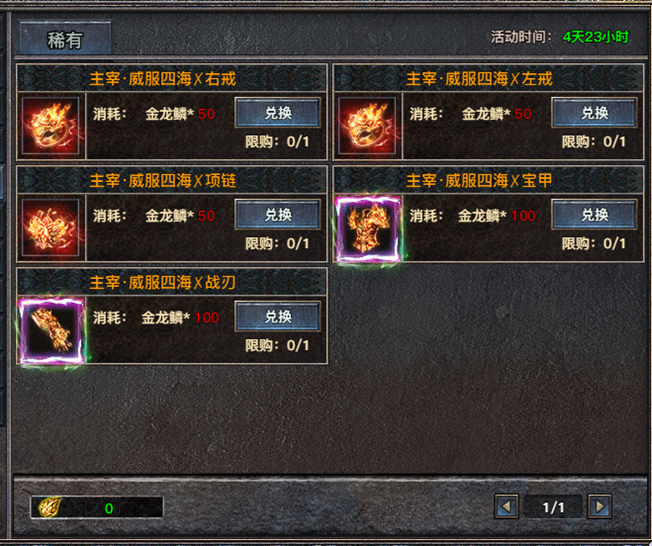
Task: Click the 主宰·威服四海X宝甲 title
Action: (479, 180)
